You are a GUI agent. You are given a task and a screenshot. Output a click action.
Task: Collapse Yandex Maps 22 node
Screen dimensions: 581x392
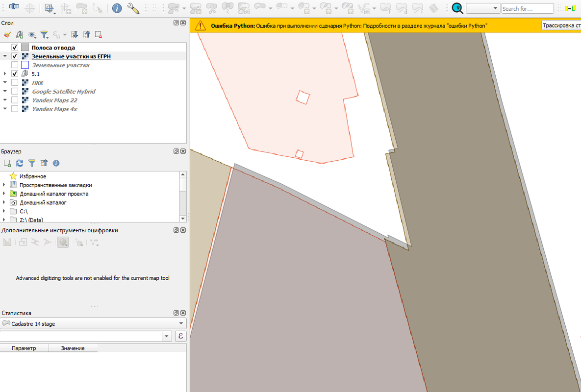5,100
